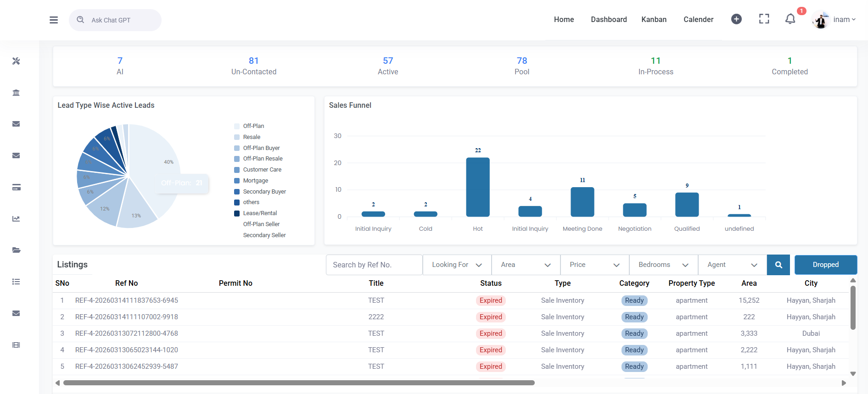
Task: Open the 11 In-Process stat
Action: point(655,66)
